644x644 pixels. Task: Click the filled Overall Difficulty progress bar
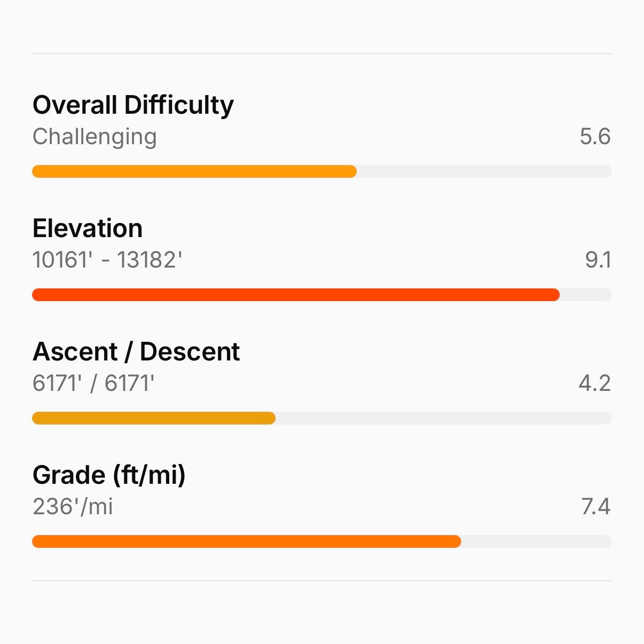click(x=194, y=171)
